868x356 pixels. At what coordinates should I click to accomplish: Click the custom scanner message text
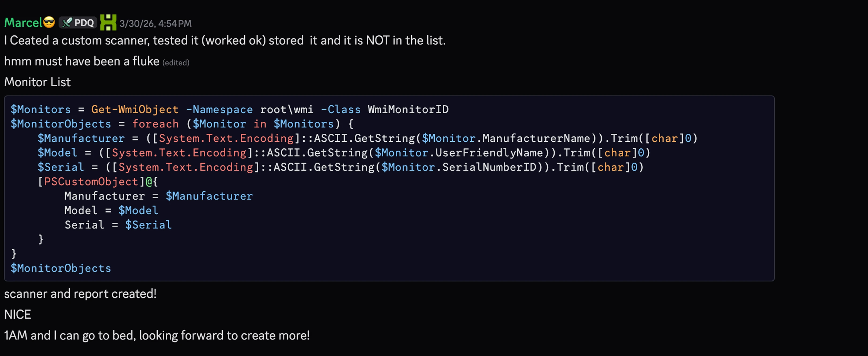225,40
